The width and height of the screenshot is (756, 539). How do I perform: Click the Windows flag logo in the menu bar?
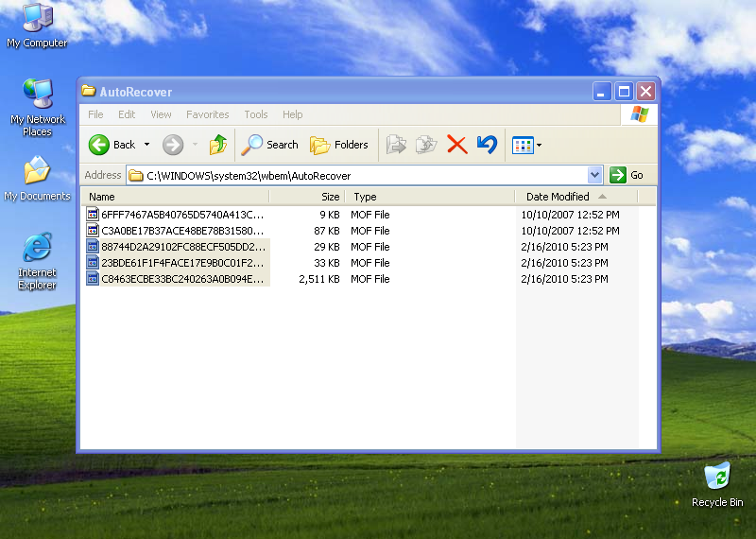pos(640,114)
